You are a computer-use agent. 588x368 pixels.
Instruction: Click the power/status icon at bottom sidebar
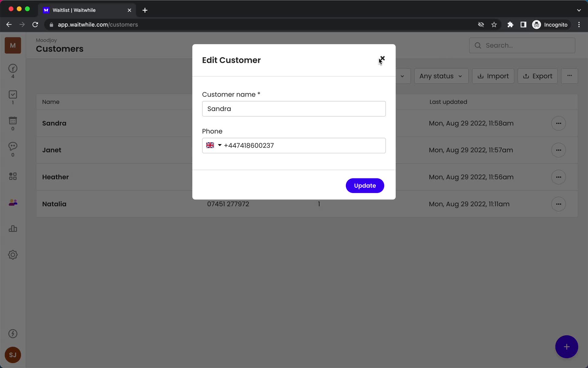click(x=13, y=333)
